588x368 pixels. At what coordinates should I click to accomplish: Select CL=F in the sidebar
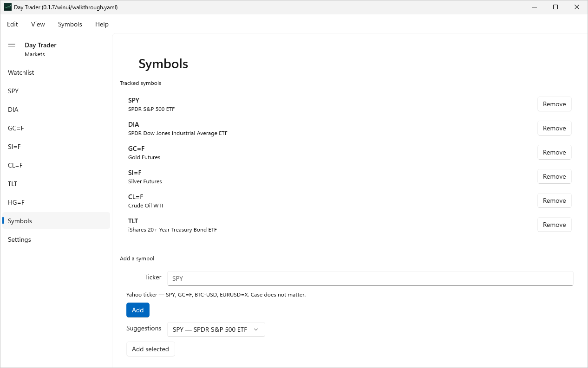coord(56,165)
